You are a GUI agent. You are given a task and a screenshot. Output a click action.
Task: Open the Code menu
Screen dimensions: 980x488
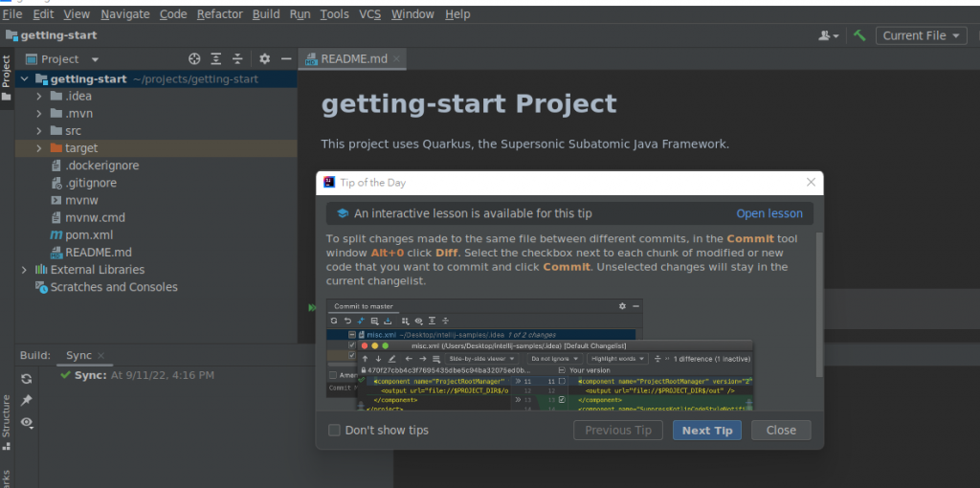173,13
